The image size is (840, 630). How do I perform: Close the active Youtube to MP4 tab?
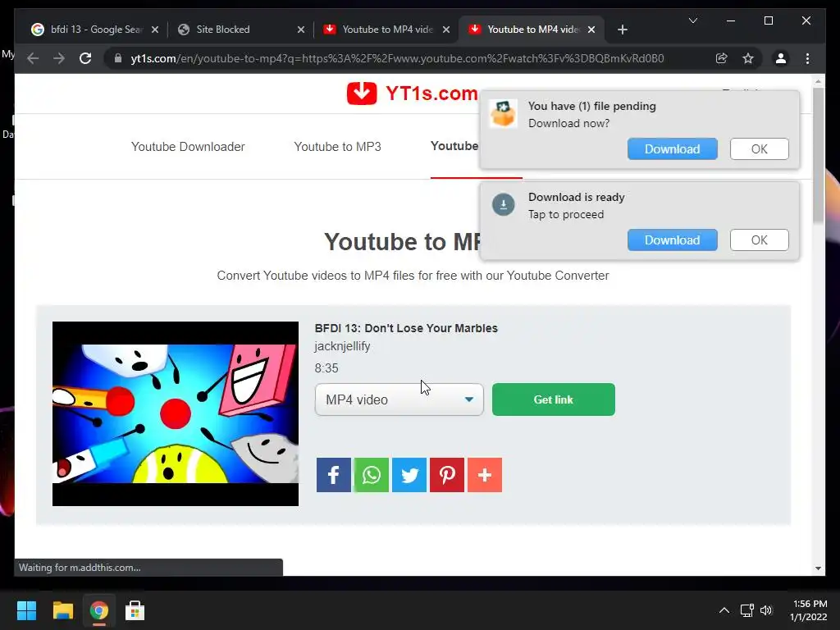click(591, 30)
